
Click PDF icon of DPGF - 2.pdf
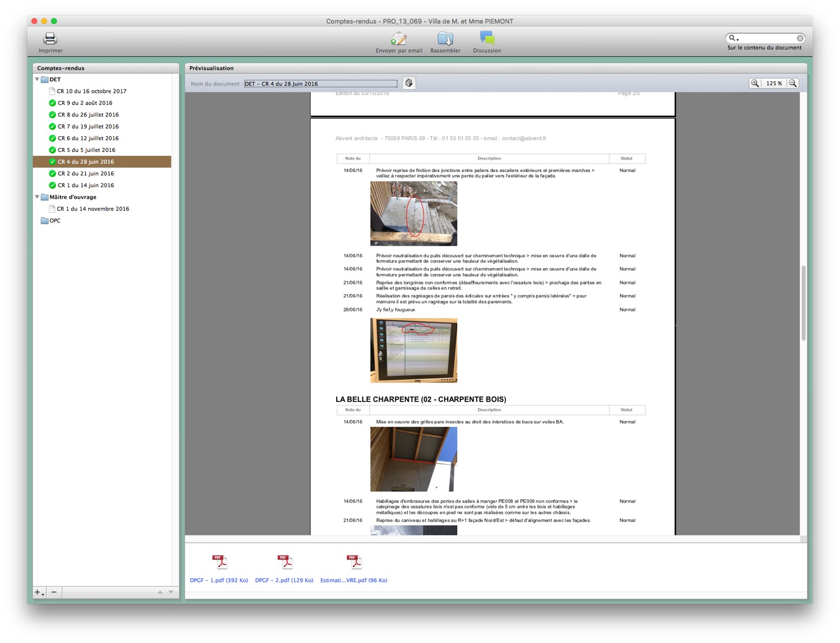tap(285, 562)
